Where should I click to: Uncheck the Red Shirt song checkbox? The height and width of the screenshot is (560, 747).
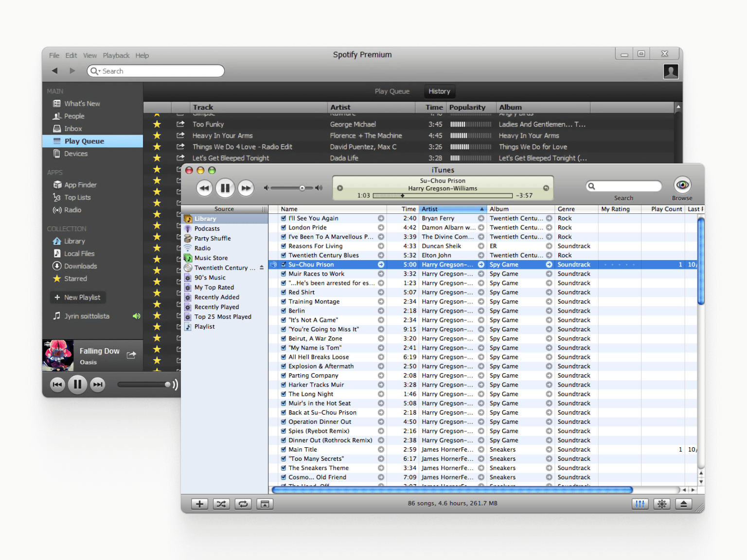coord(284,293)
